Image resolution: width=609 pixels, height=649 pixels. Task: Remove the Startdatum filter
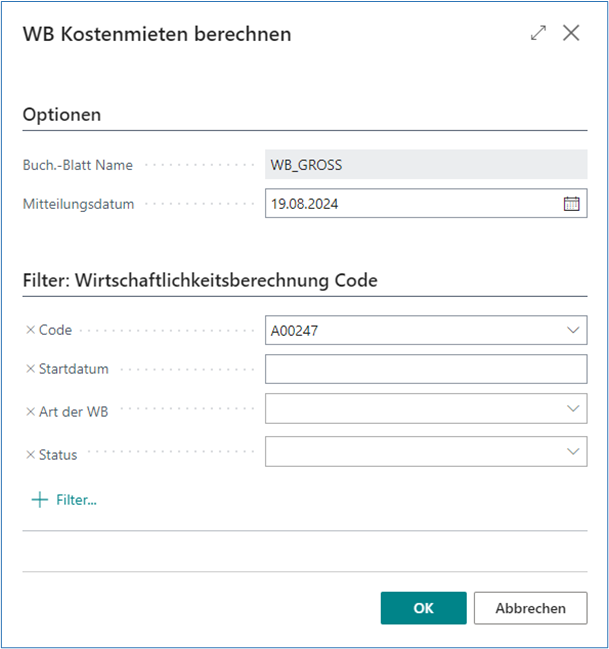[30, 369]
